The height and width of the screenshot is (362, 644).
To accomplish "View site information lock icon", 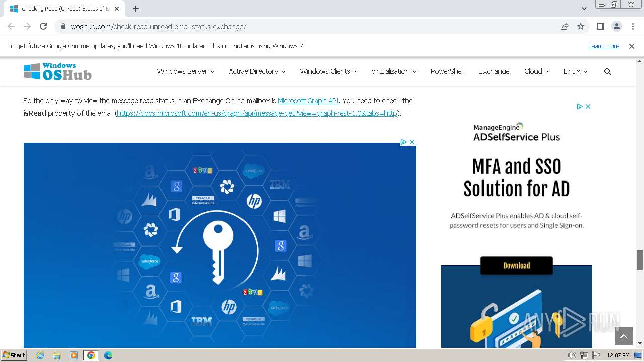I will (63, 27).
